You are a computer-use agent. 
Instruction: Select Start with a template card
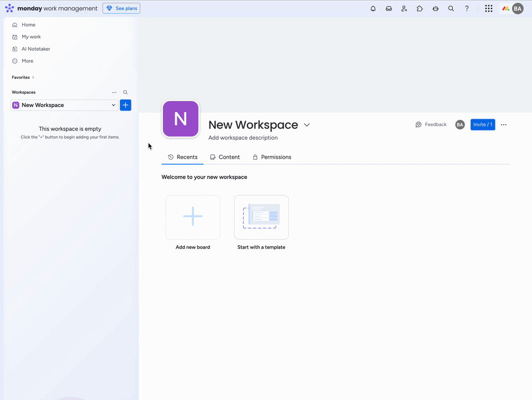point(261,217)
